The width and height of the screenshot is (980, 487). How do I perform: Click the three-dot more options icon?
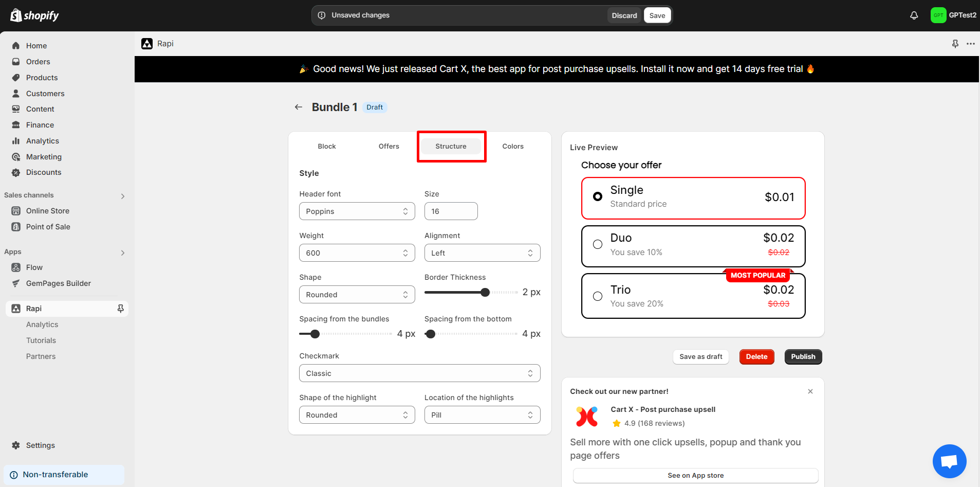click(970, 44)
